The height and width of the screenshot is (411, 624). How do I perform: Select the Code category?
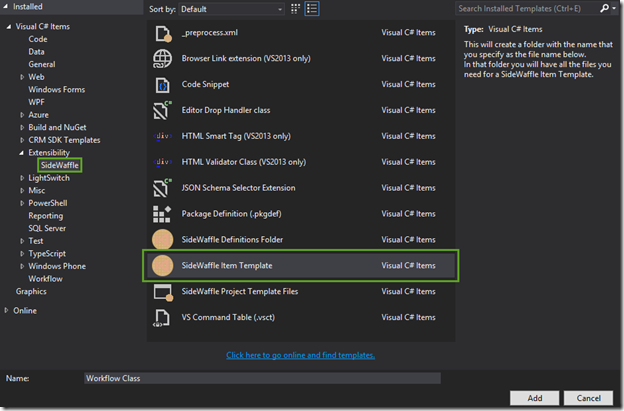pos(38,39)
